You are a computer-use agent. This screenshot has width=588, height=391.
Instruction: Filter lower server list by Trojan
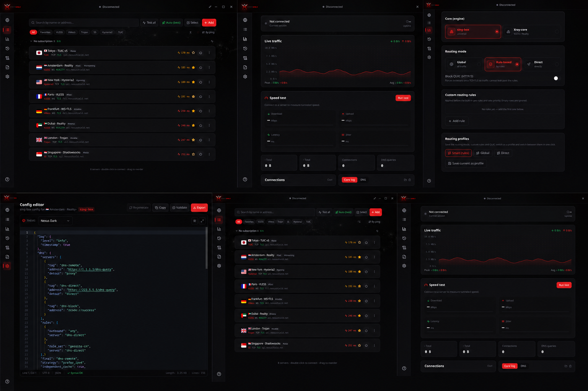coord(280,222)
